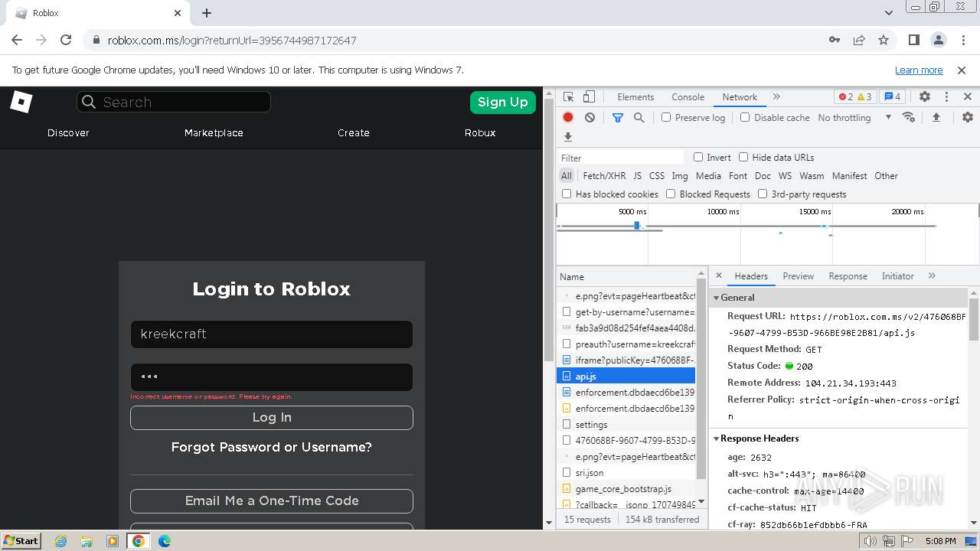The width and height of the screenshot is (980, 551).
Task: Toggle the network filter funnel icon
Action: coord(618,117)
